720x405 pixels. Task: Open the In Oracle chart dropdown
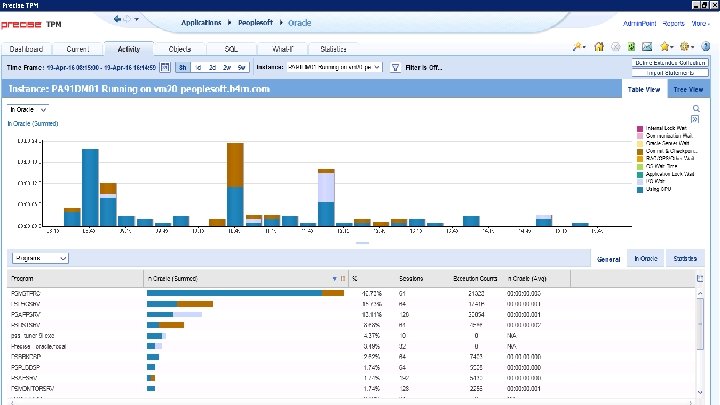28,110
